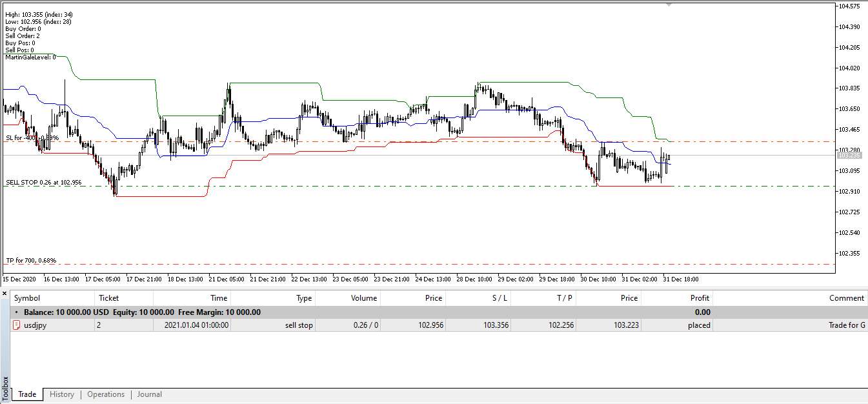Screen dimensions: 868x404
Task: Click the Volume column header
Action: pyautogui.click(x=363, y=298)
